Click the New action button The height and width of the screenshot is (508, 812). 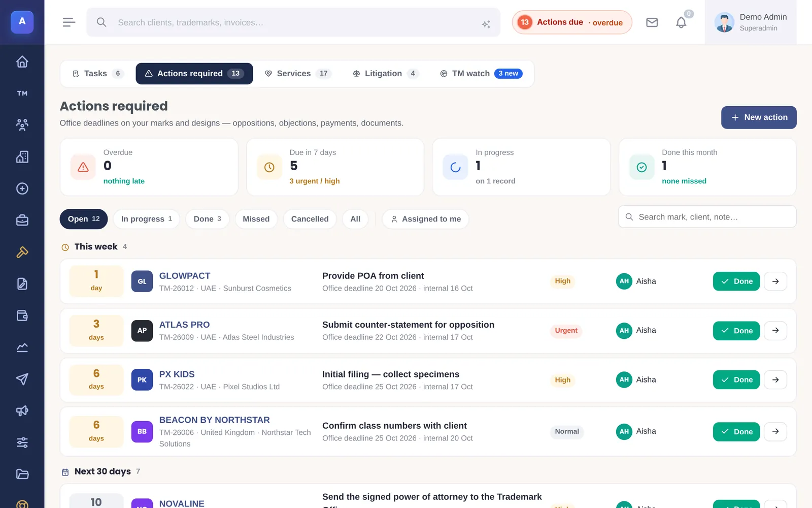coord(759,117)
